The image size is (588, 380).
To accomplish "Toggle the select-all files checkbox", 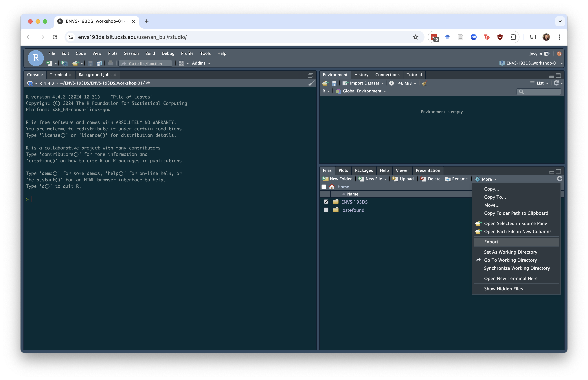I will (x=324, y=187).
